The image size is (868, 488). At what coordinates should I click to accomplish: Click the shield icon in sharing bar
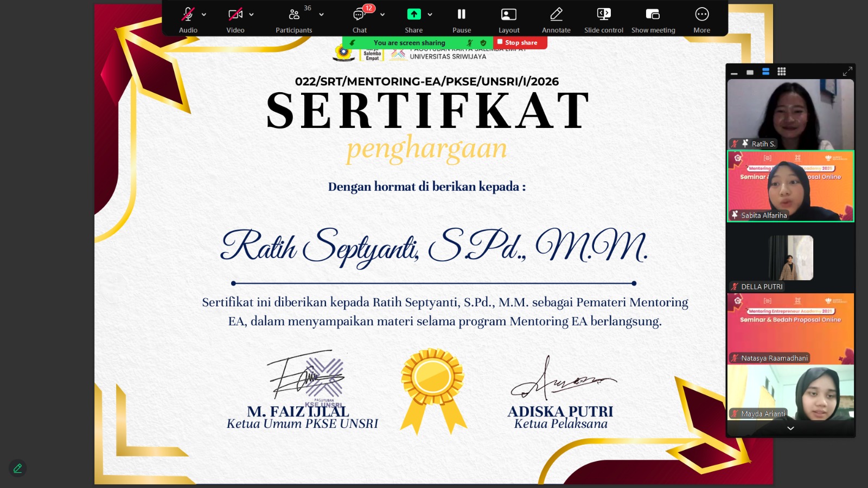coord(483,43)
